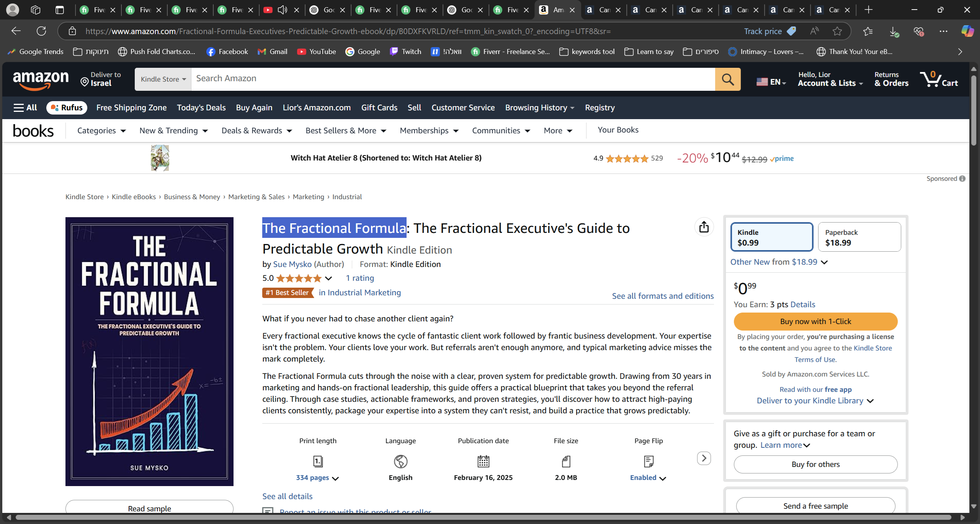Open the Registry page

coord(599,108)
